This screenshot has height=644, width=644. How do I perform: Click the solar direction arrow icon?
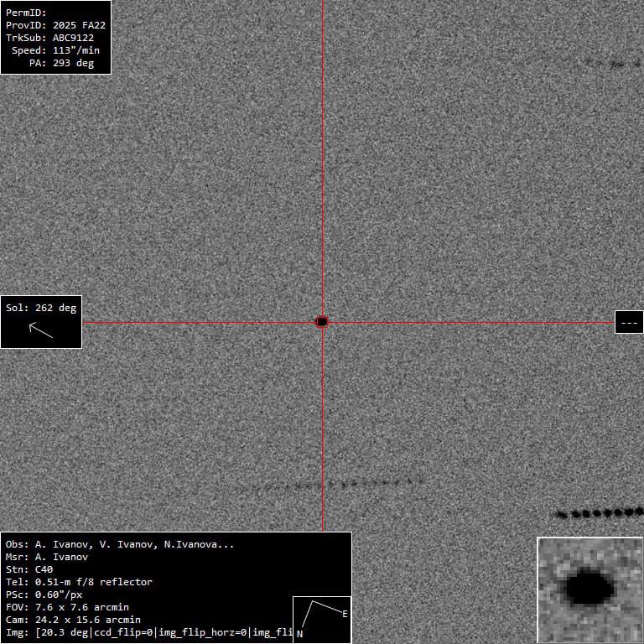(x=40, y=330)
